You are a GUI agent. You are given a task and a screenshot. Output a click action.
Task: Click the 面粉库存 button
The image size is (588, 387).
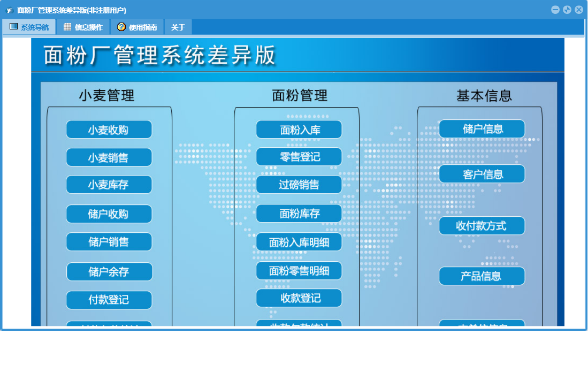tap(299, 214)
